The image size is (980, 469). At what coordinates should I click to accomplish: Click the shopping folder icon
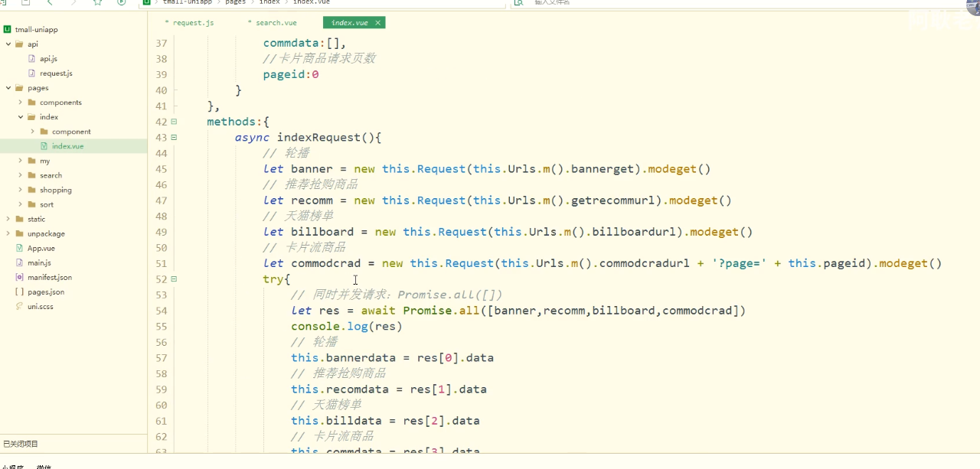tap(32, 190)
